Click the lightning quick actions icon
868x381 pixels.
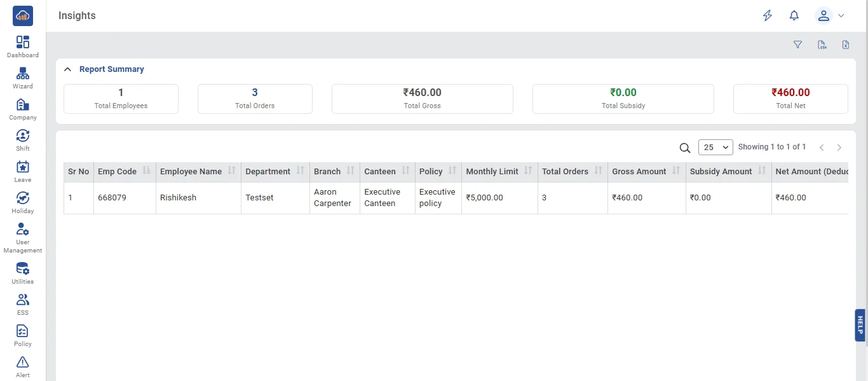(768, 16)
